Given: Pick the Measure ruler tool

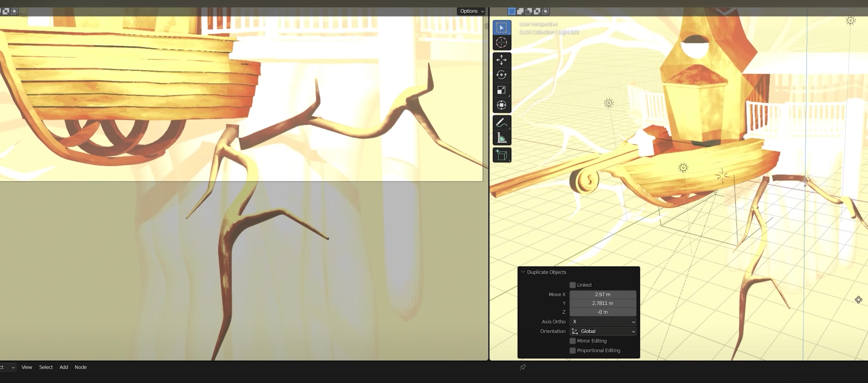Looking at the screenshot, I should tap(501, 138).
